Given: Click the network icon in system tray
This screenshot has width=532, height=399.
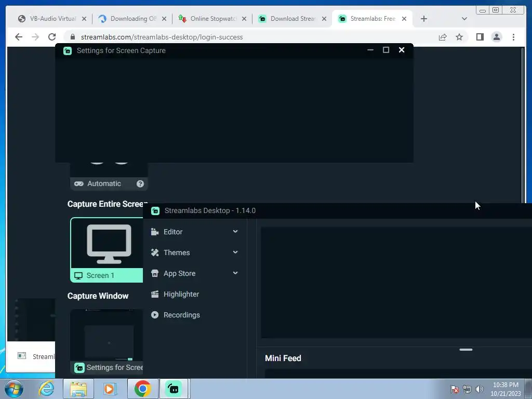Looking at the screenshot, I should (467, 389).
